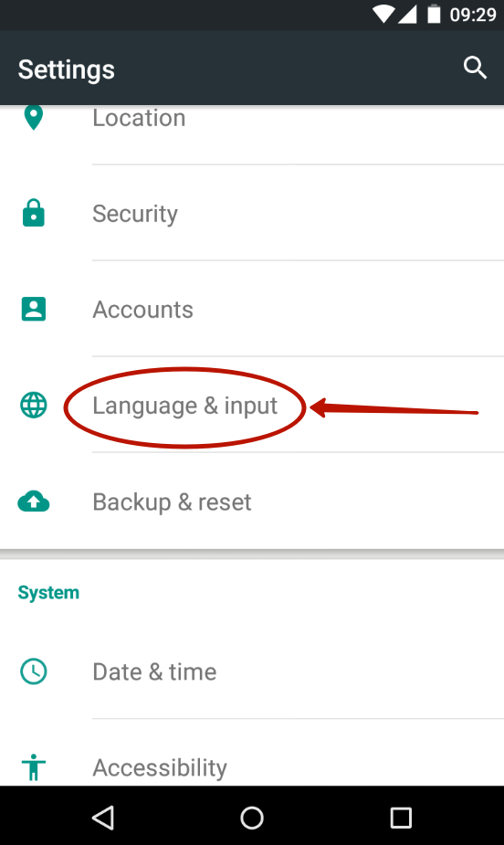Tap the System section header
Viewport: 504px width, 845px height.
tap(48, 592)
